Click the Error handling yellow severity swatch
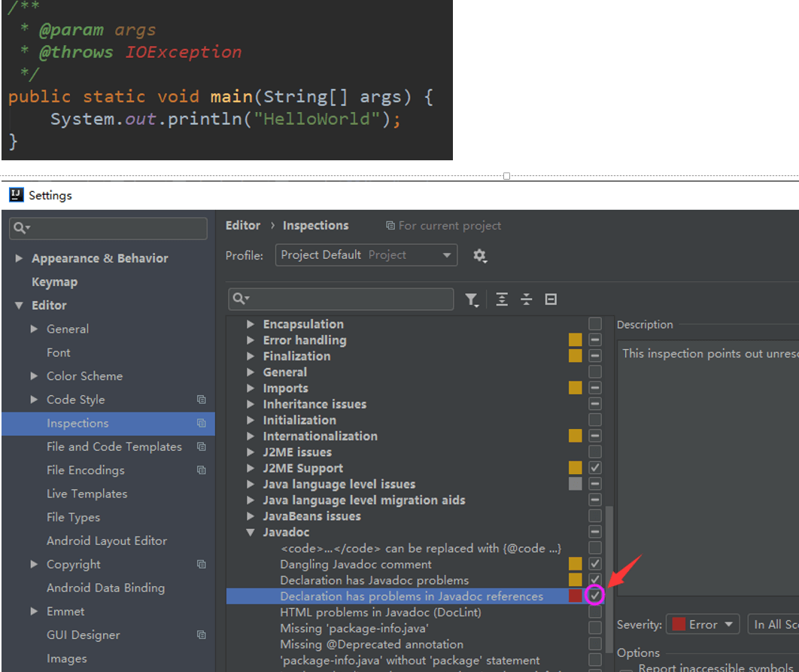 576,340
